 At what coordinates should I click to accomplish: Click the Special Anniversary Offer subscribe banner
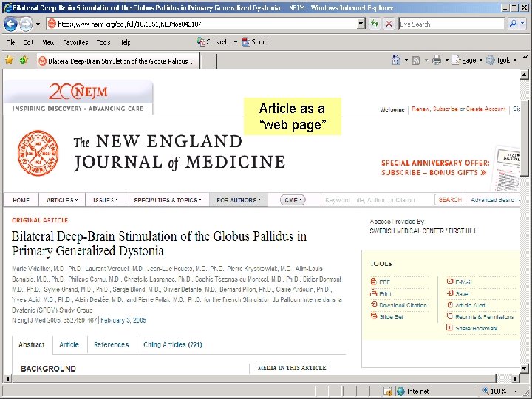pyautogui.click(x=435, y=168)
